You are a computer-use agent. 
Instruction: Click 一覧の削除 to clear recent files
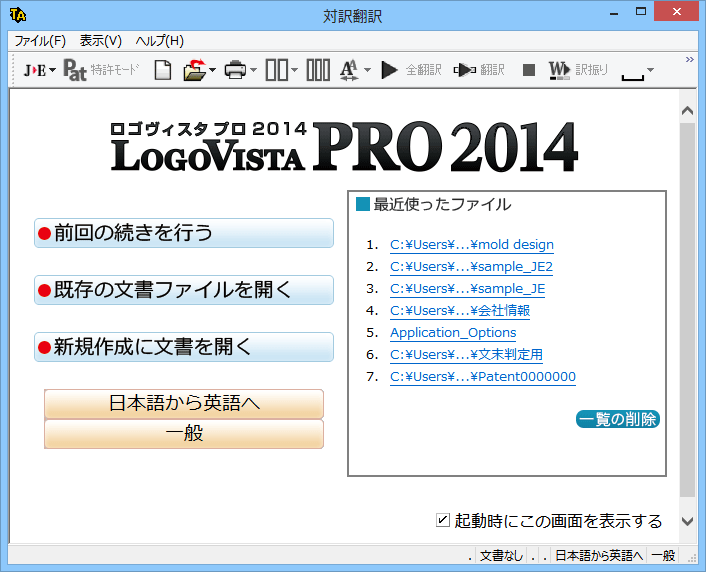coord(617,419)
